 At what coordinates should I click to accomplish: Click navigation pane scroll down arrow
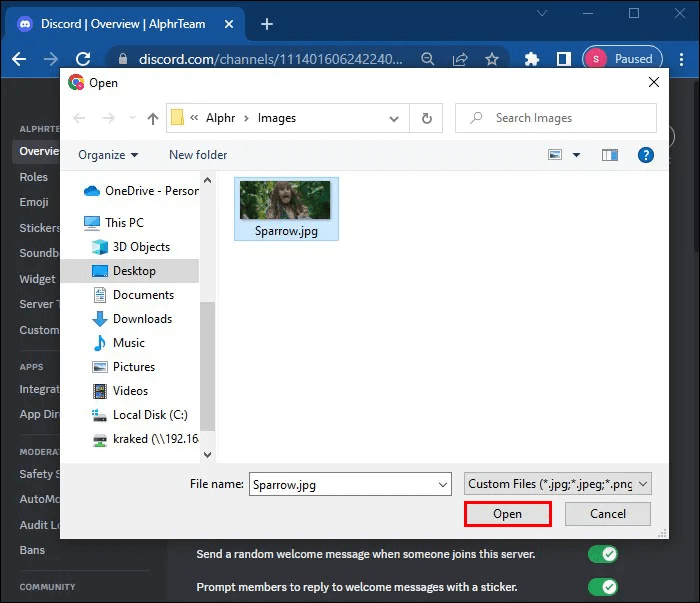[208, 455]
